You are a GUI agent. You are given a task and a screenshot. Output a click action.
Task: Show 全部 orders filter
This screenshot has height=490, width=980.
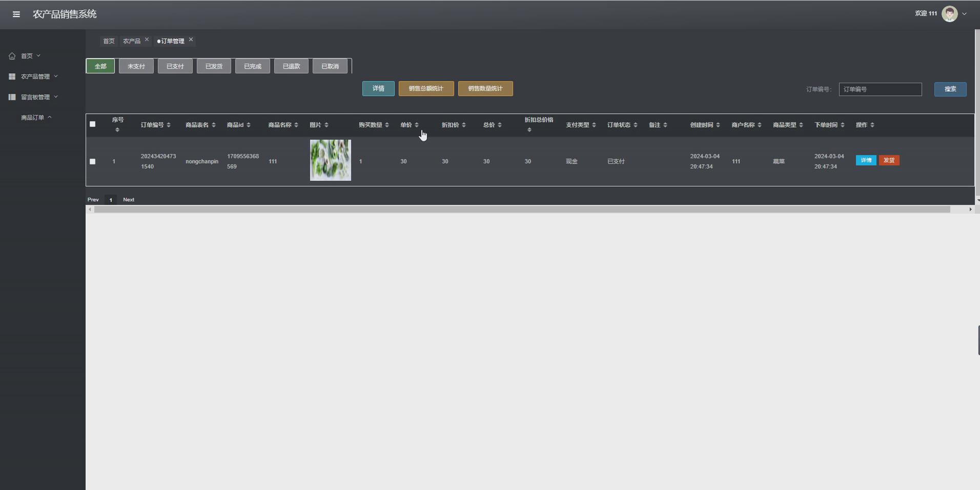coord(100,66)
